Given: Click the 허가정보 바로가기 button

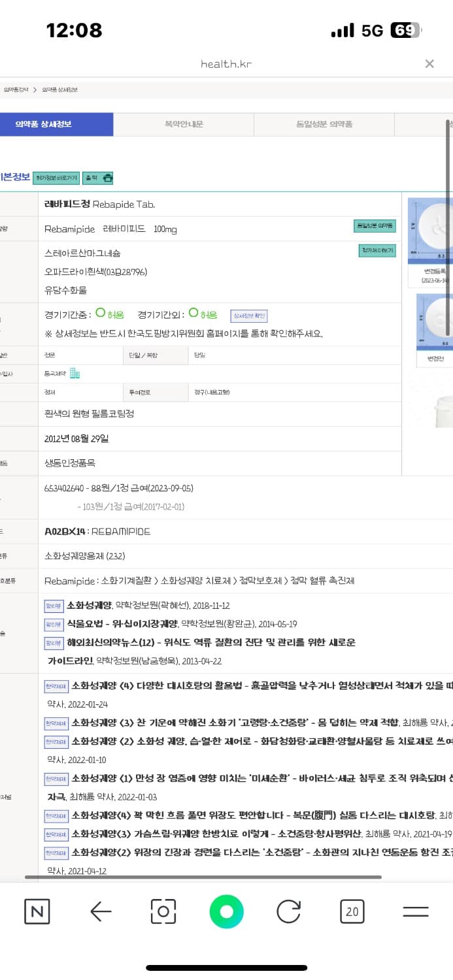Looking at the screenshot, I should (x=56, y=178).
